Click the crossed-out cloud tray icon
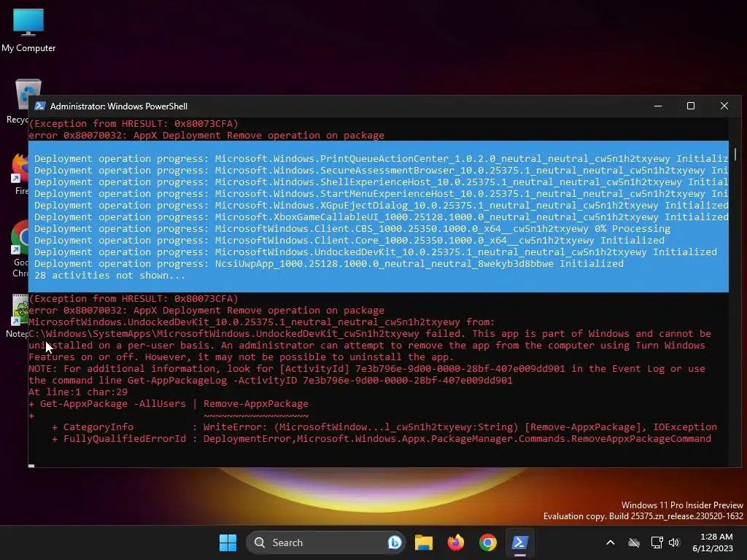This screenshot has width=747, height=560. pos(634,542)
